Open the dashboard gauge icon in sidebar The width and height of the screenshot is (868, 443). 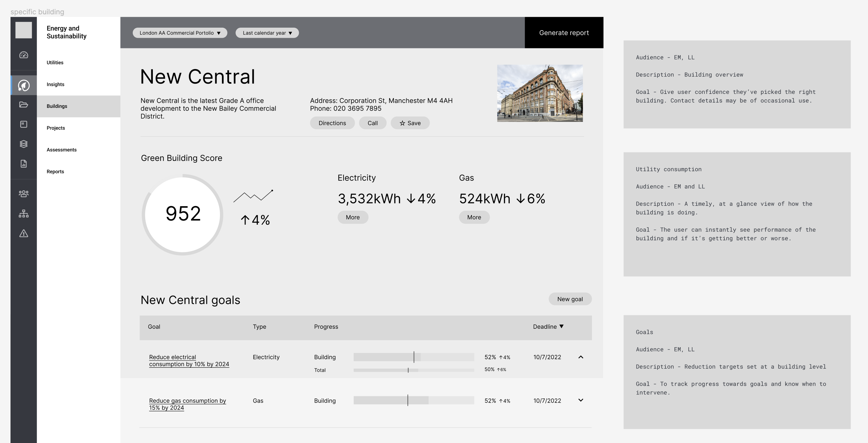24,55
